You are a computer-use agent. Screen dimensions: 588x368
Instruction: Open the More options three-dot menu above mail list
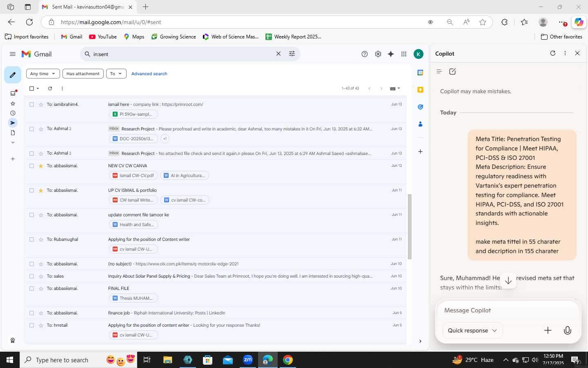coord(62,88)
